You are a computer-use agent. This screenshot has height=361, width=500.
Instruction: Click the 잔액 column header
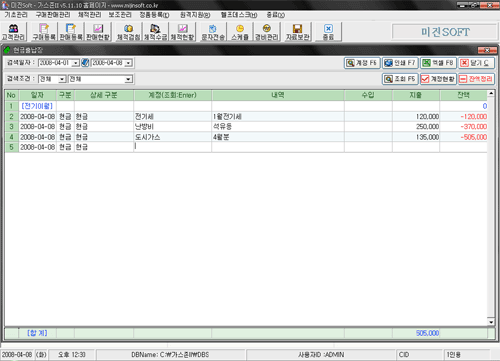pos(464,95)
